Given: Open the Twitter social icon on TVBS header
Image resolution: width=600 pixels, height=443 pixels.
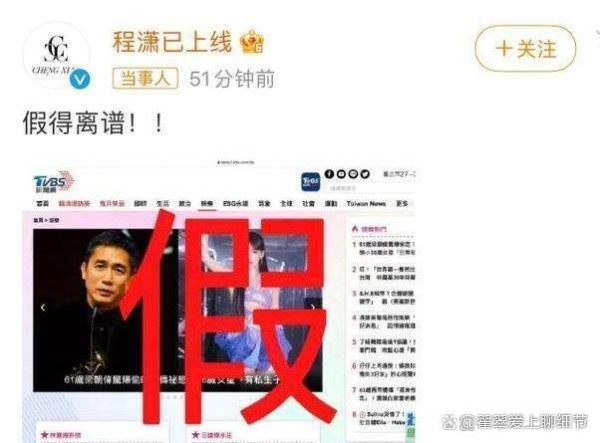Looking at the screenshot, I should pyautogui.click(x=365, y=174).
